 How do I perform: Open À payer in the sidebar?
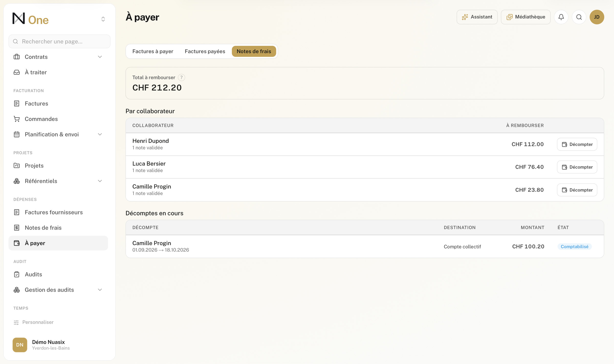58,243
